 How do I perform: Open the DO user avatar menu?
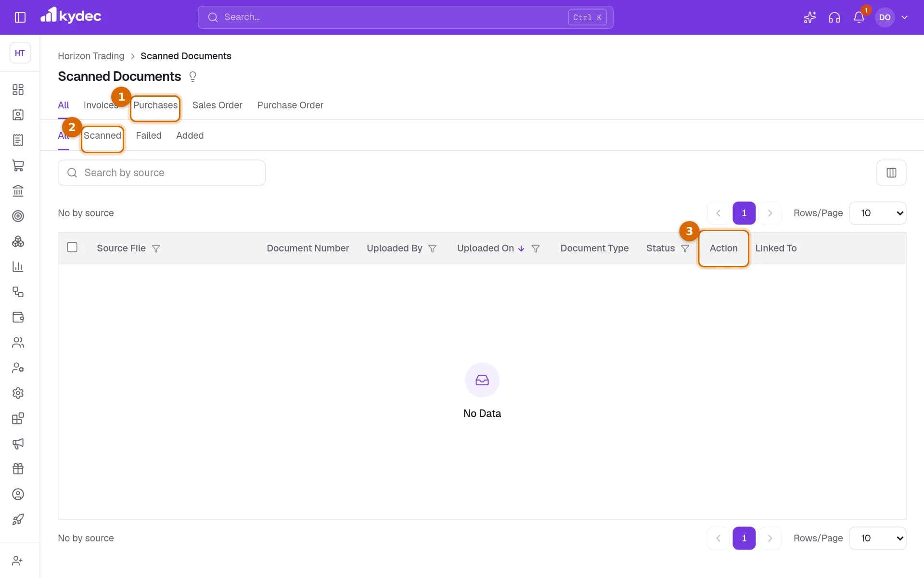885,17
